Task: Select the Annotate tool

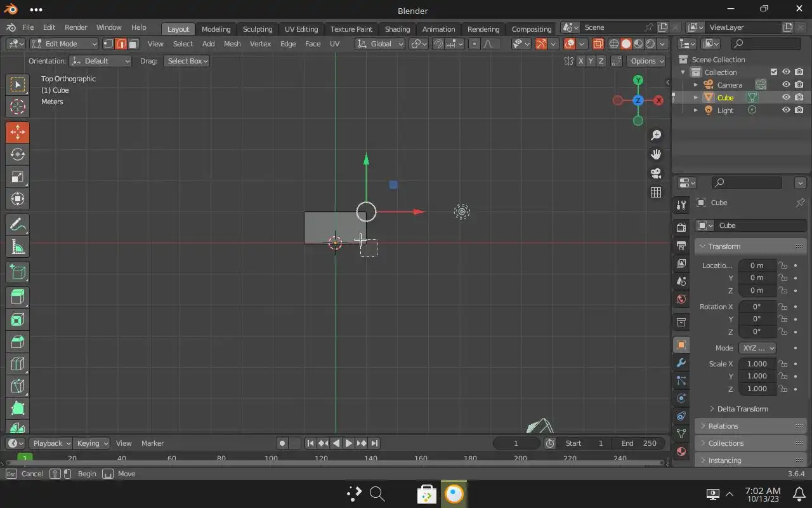Action: [x=18, y=225]
